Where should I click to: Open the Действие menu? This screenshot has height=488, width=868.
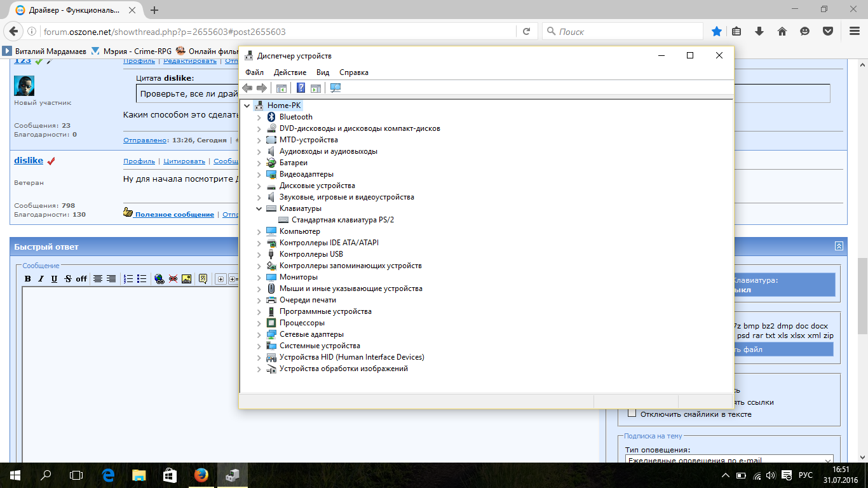(x=290, y=72)
